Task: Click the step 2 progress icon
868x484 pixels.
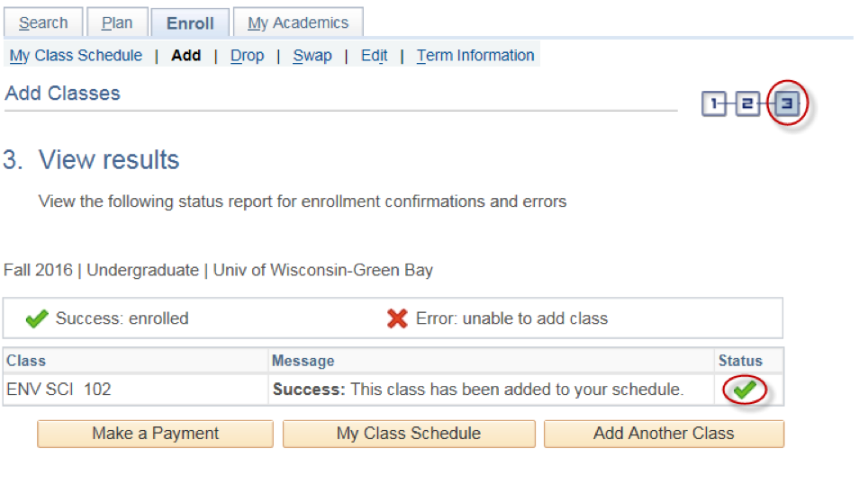Action: [x=747, y=103]
